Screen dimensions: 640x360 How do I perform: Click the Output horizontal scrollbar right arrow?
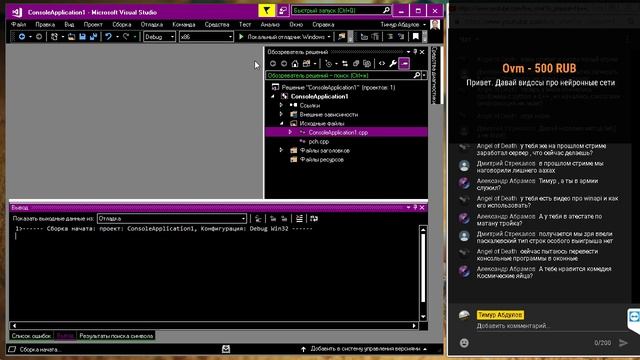tap(414, 326)
